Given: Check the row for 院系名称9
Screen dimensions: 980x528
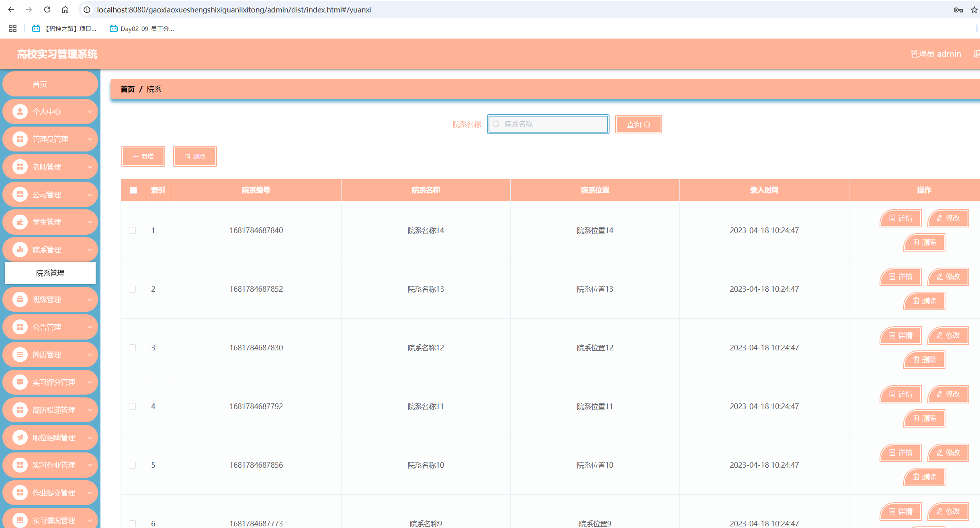Looking at the screenshot, I should click(x=132, y=524).
